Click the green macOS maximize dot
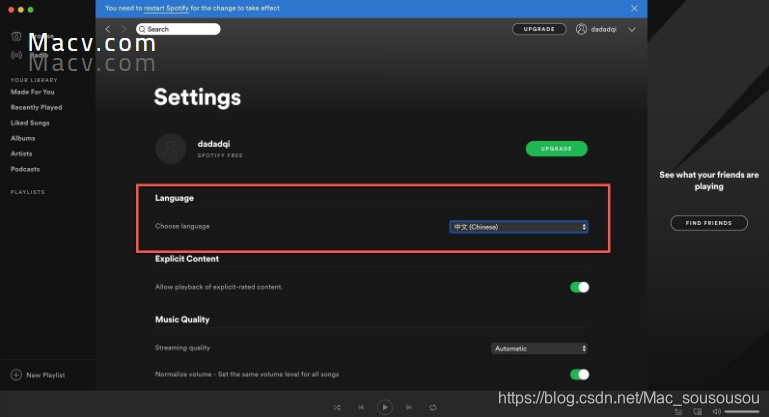Screen dimensions: 769x417 coord(30,10)
